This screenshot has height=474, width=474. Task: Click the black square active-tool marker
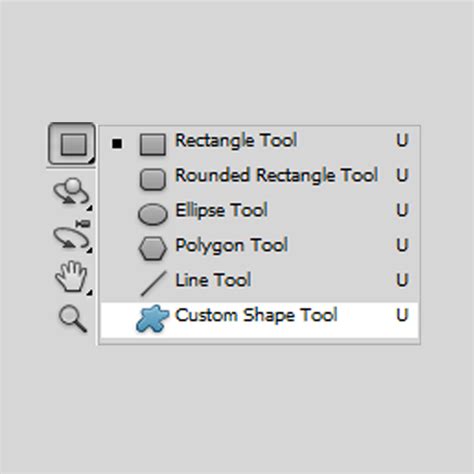point(117,144)
